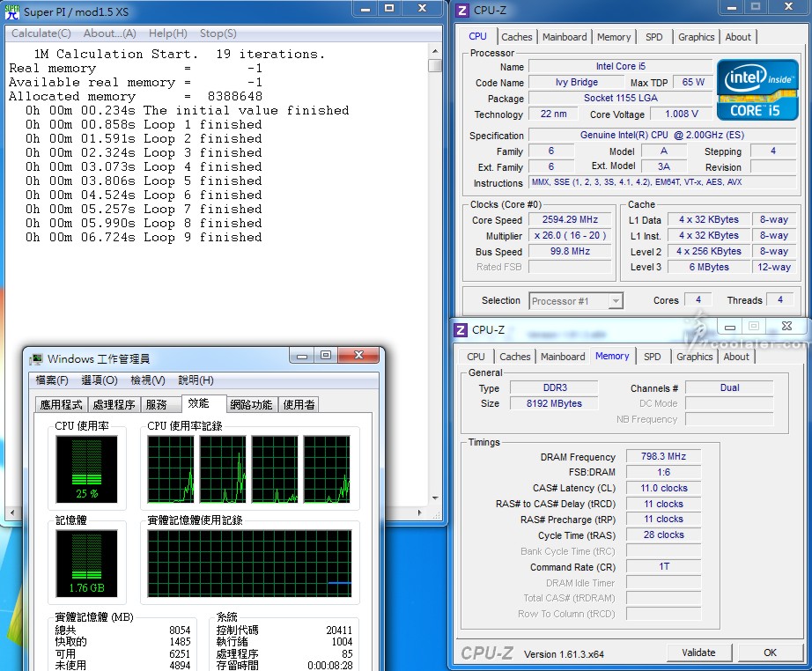Click the DRAM Frequency value 798.3 MHz
The width and height of the screenshot is (812, 671).
pos(663,456)
